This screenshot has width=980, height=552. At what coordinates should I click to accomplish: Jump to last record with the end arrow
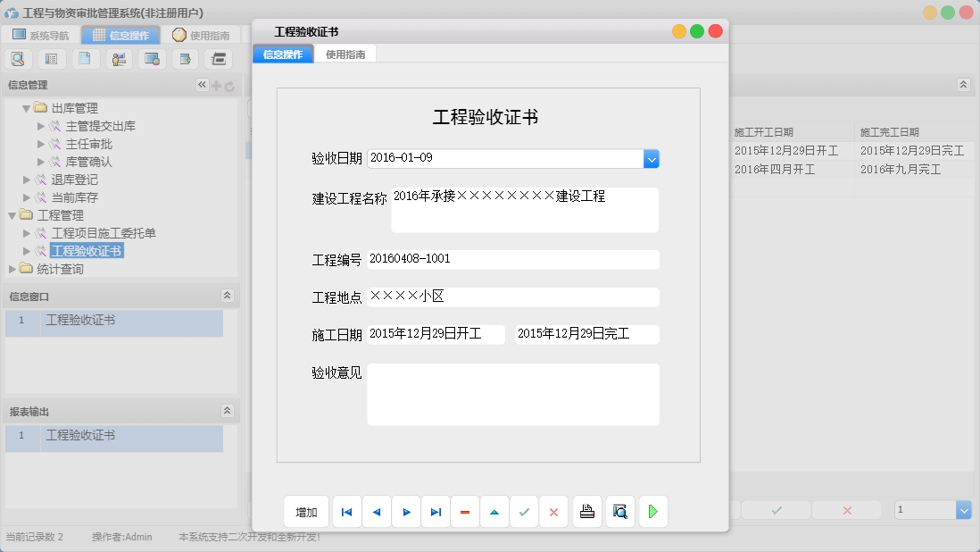pos(436,511)
